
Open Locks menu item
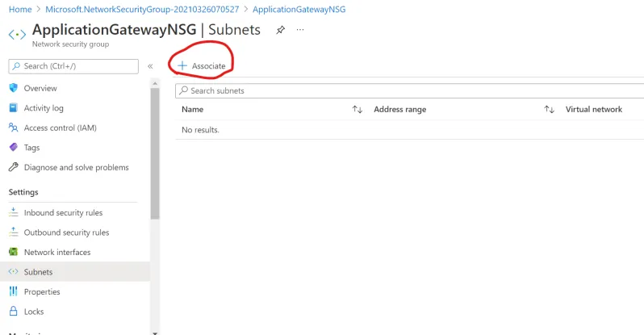click(34, 311)
